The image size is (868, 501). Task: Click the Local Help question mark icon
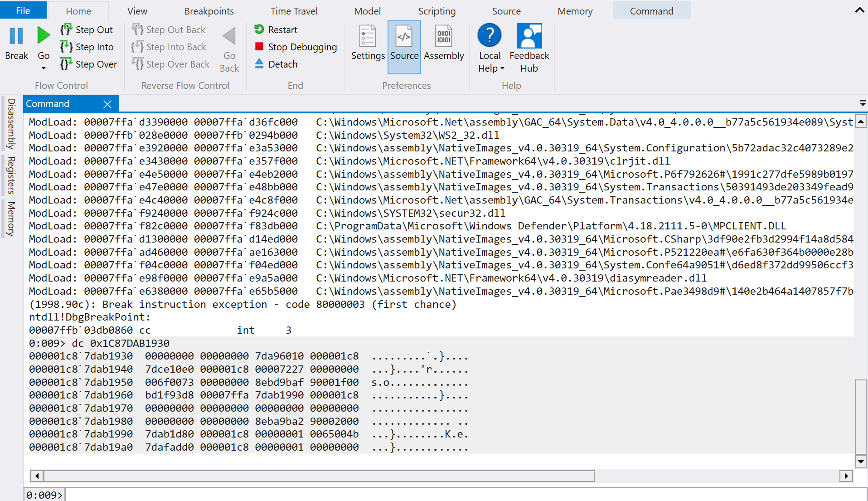pos(490,35)
